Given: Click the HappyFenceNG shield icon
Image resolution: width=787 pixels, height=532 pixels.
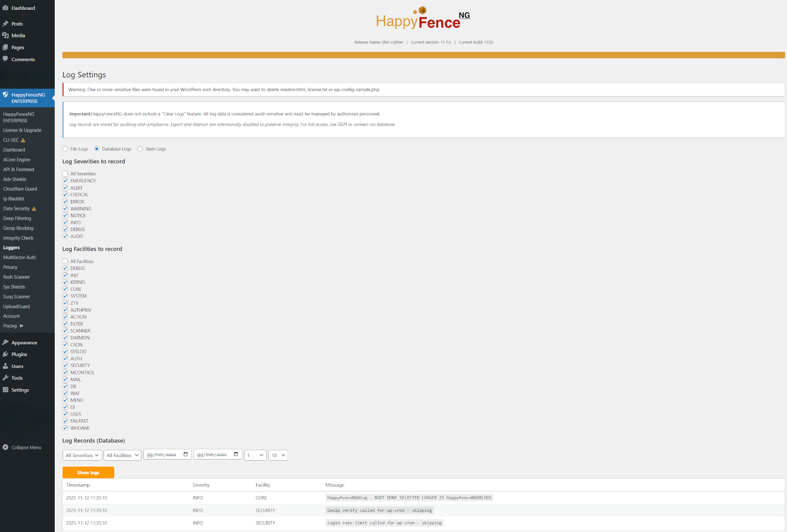Looking at the screenshot, I should click(x=5, y=95).
